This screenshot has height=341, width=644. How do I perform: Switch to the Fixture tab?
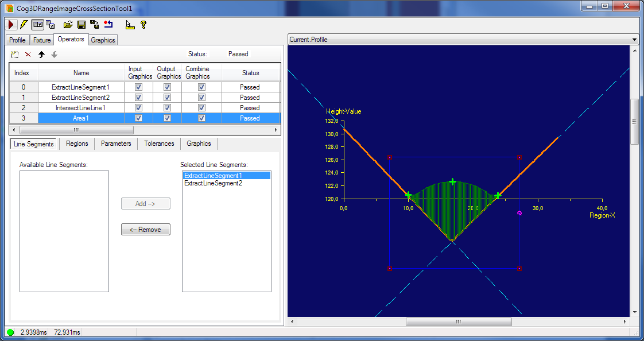point(41,40)
